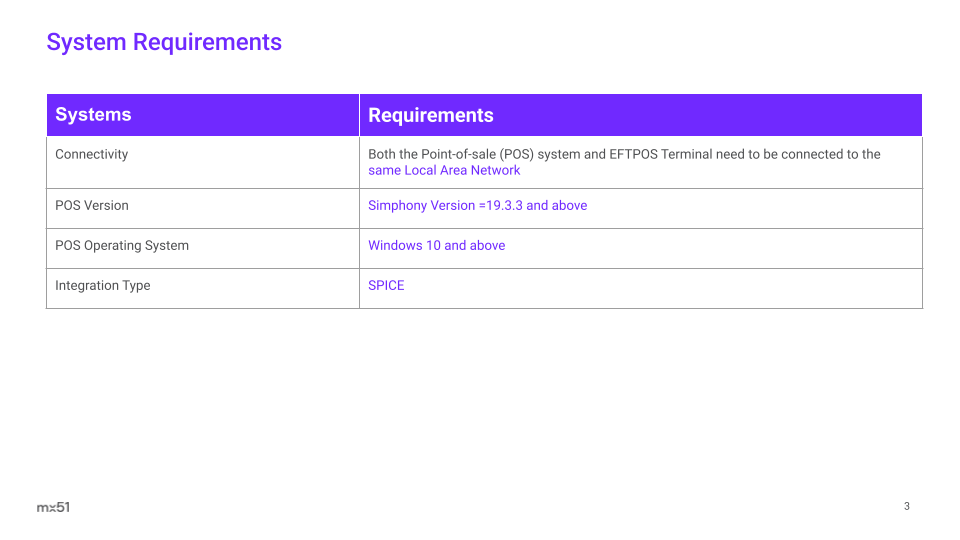Select the 'Requirements' column header
Image resolution: width=960 pixels, height=540 pixels.
click(x=640, y=115)
